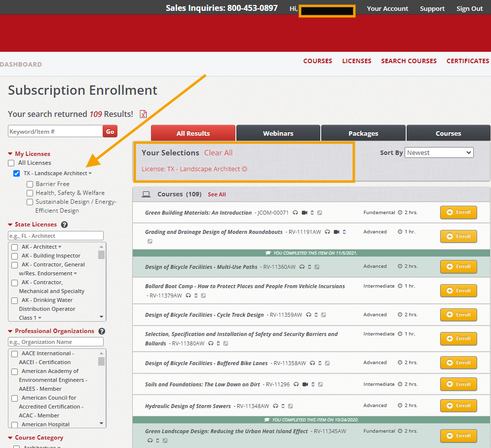This screenshot has width=491, height=448.
Task: Uncheck TX - Landscape Architect license
Action: coord(16,173)
